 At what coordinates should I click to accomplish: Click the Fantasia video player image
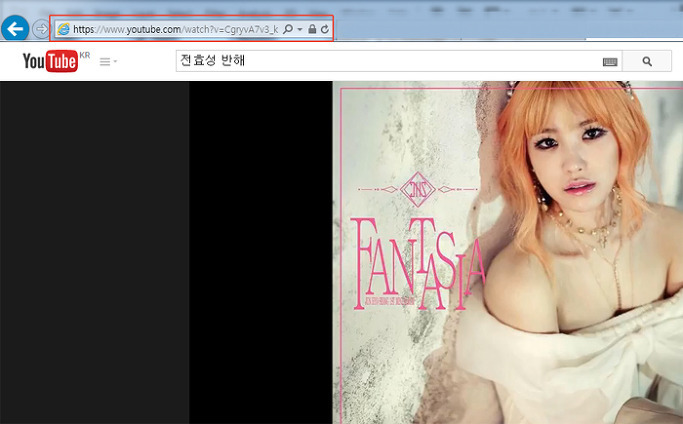click(x=507, y=252)
